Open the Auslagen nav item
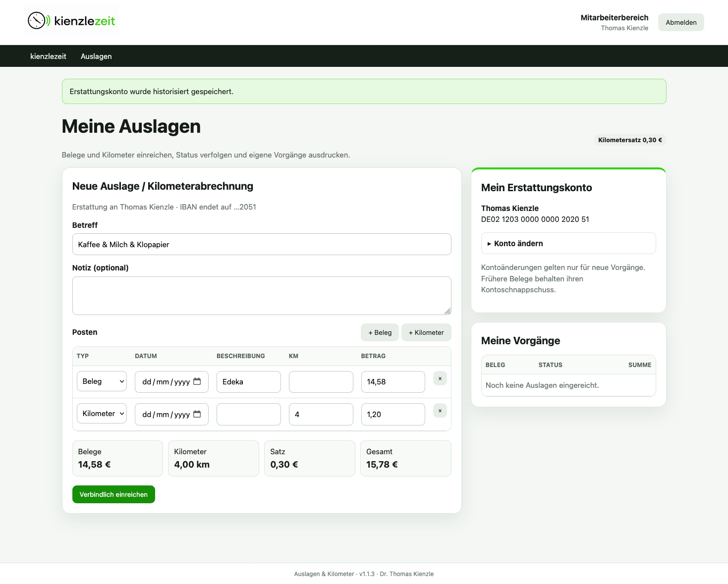The height and width of the screenshot is (584, 728). click(x=96, y=56)
